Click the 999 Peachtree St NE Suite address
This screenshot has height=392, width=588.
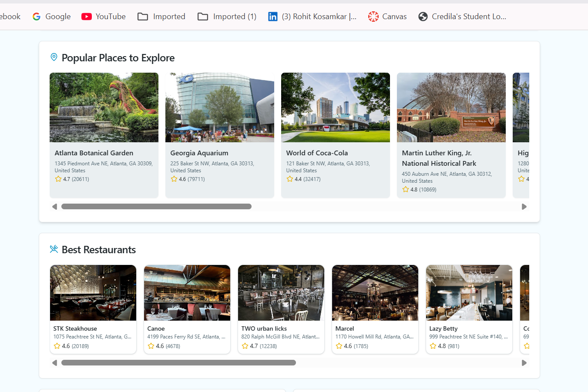(468, 337)
